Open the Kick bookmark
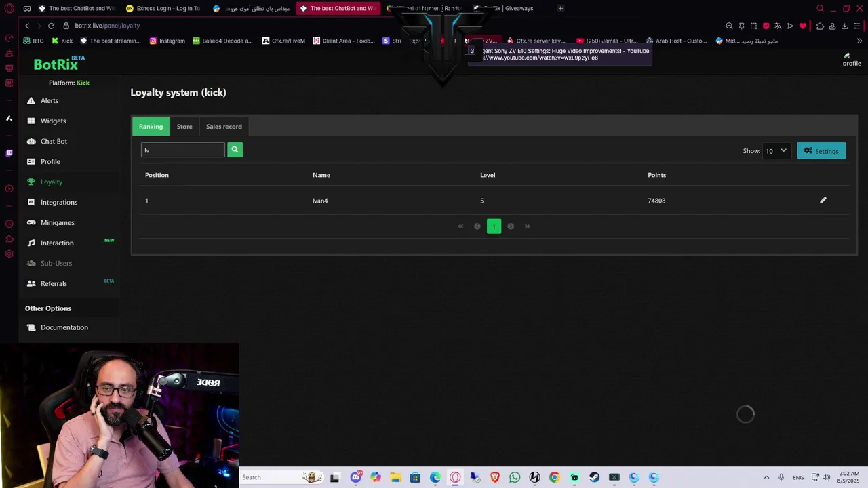 (62, 41)
